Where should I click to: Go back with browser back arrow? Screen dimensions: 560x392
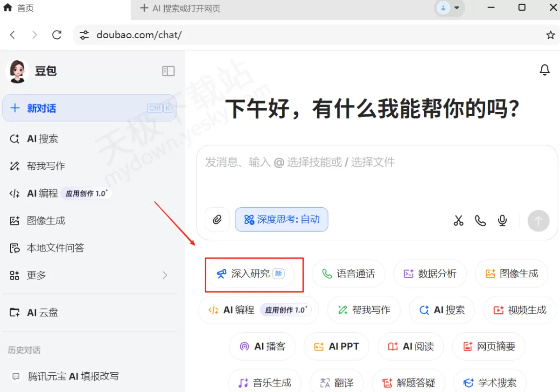click(13, 35)
